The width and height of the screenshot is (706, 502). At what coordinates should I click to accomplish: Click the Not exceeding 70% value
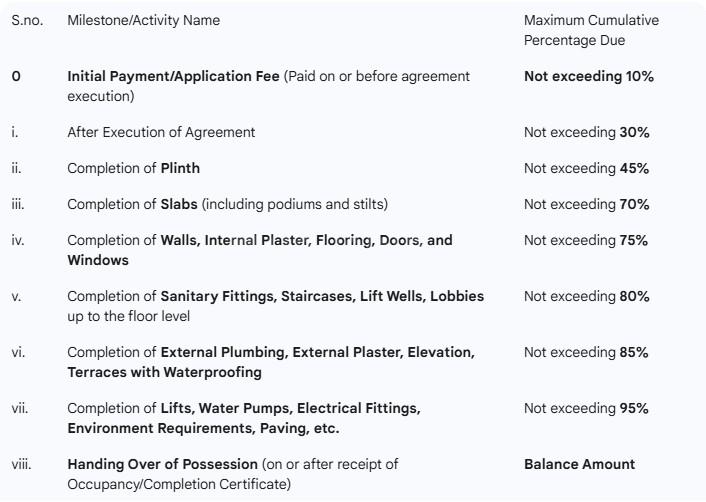click(x=586, y=204)
